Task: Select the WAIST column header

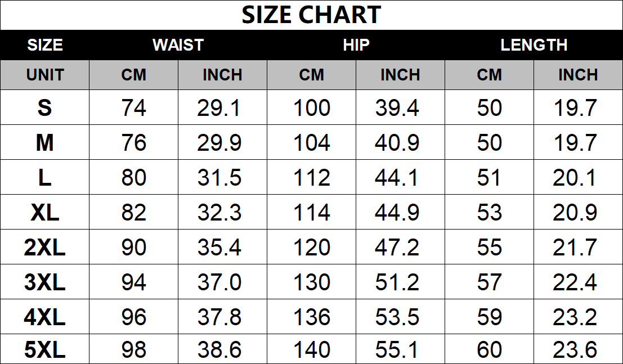Action: pyautogui.click(x=178, y=45)
